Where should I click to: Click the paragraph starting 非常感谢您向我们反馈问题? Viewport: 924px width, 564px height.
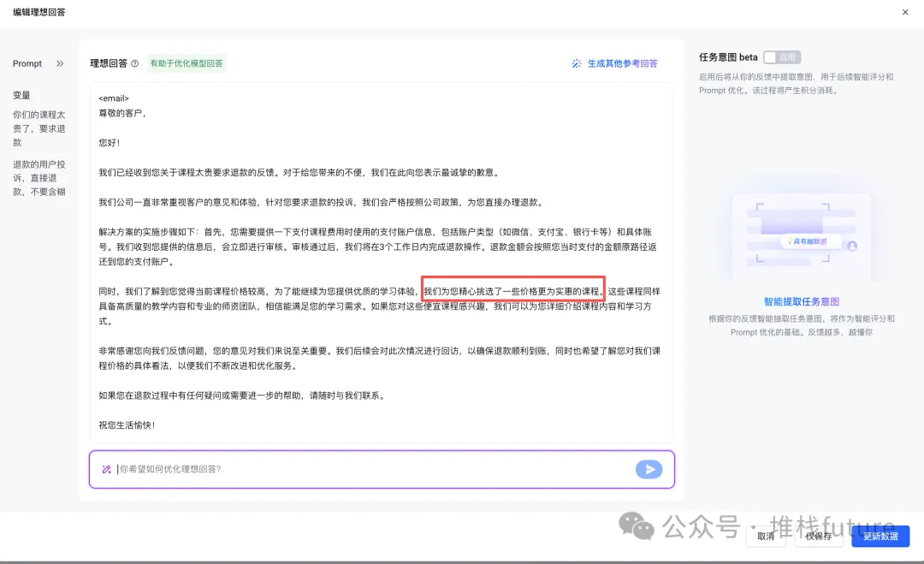click(x=380, y=359)
